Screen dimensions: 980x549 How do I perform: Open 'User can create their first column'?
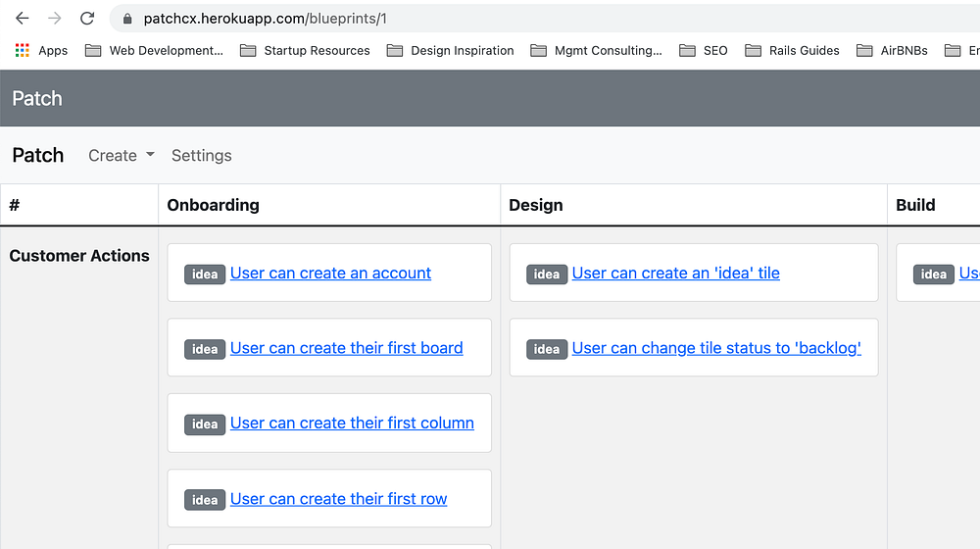(352, 424)
